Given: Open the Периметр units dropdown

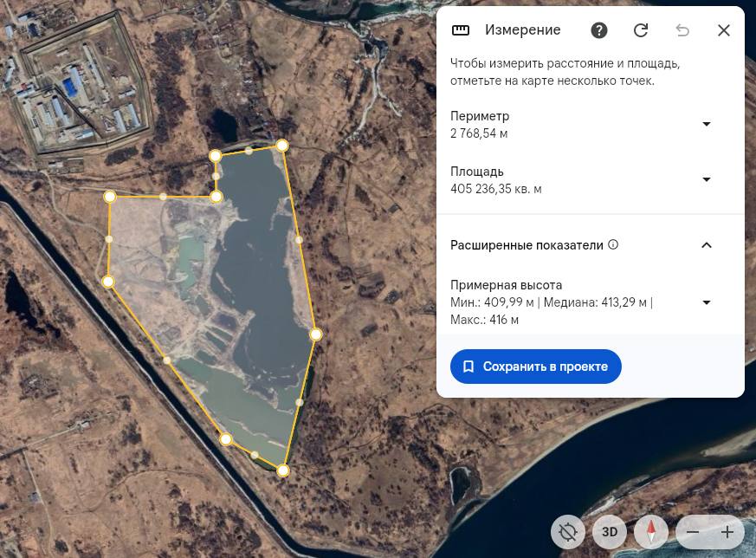Looking at the screenshot, I should coord(706,124).
